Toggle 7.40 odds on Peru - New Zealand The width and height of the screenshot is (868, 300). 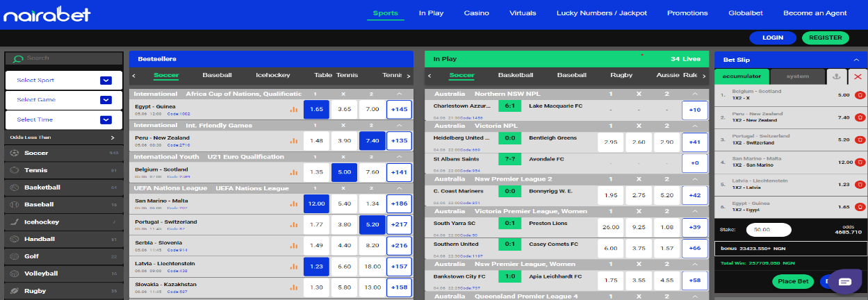point(372,140)
